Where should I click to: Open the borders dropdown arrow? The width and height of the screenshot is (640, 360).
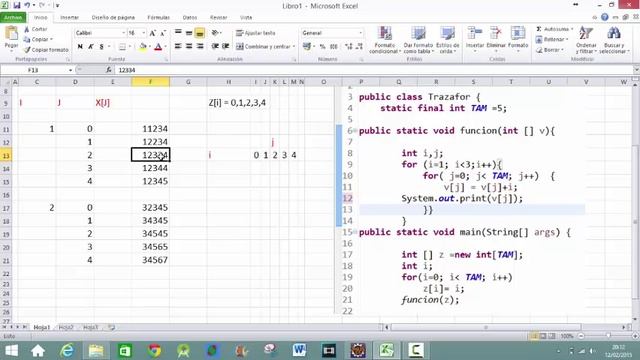[130, 47]
